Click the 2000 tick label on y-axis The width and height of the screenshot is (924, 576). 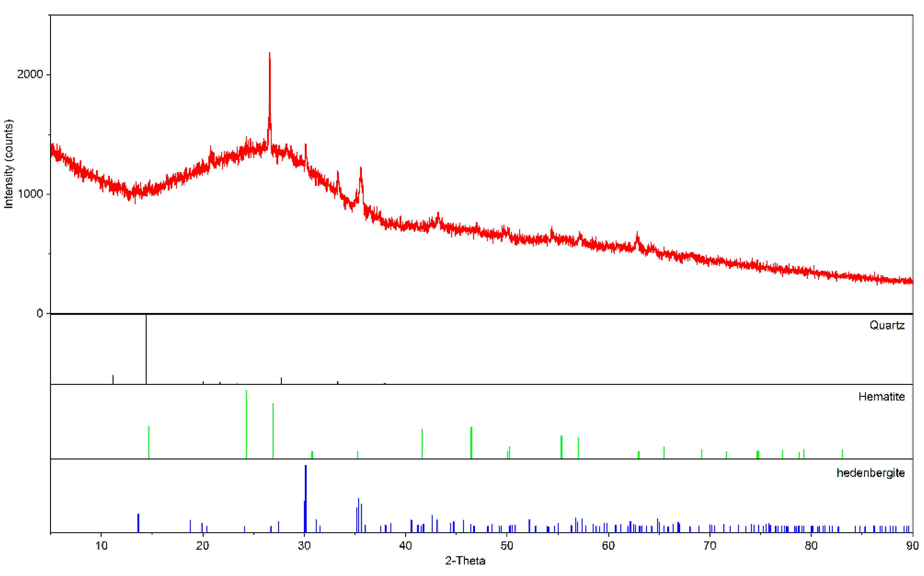[x=30, y=74]
